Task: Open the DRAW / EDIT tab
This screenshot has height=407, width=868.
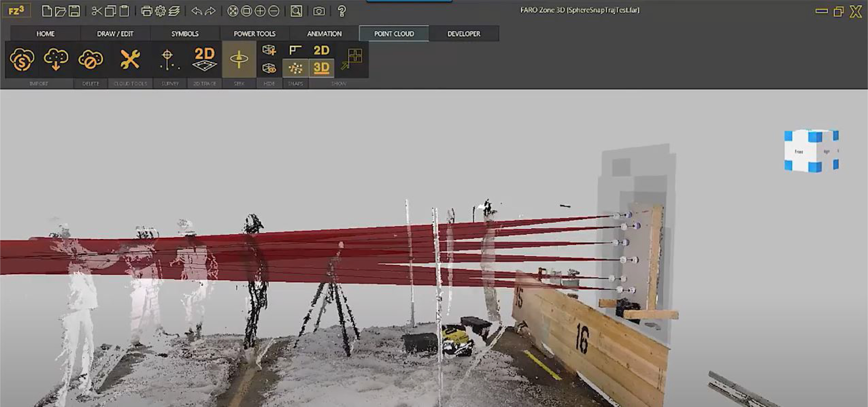Action: [x=115, y=34]
